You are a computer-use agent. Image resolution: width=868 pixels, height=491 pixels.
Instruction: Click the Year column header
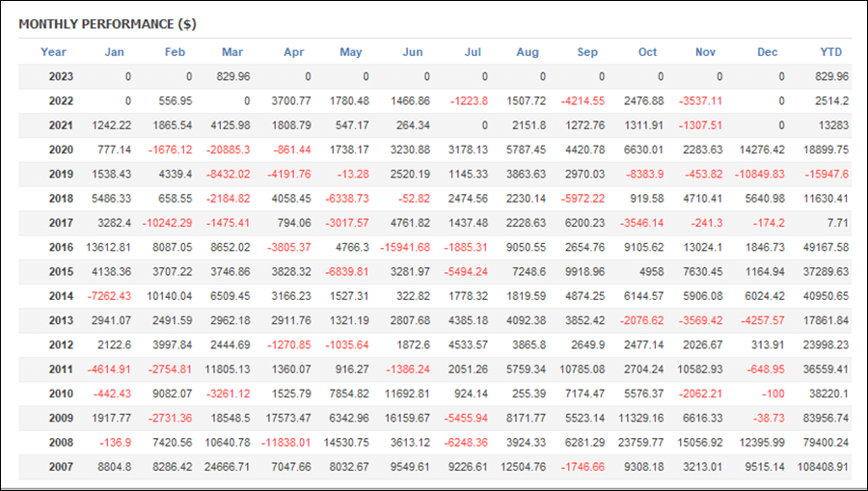(x=53, y=52)
